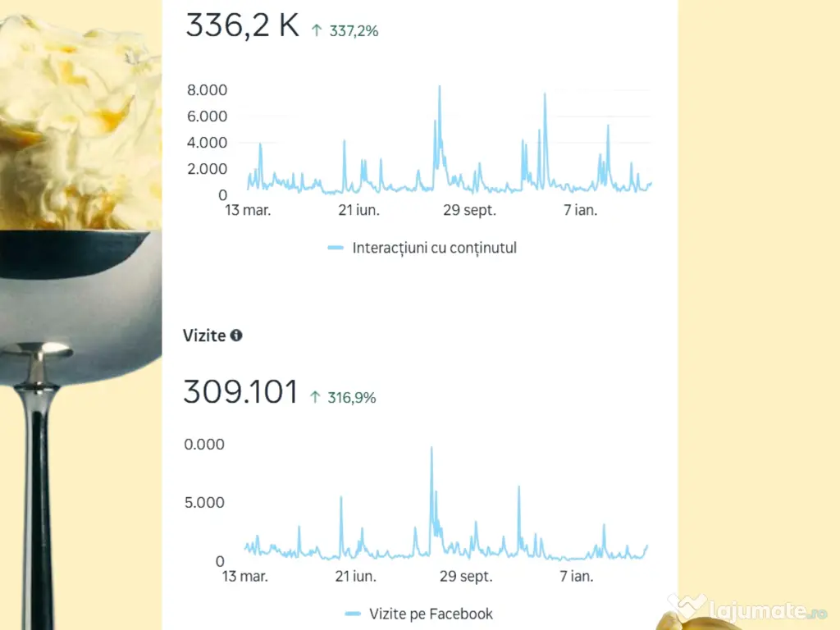
Task: Click the green arrow next to 337,2%
Action: (317, 30)
